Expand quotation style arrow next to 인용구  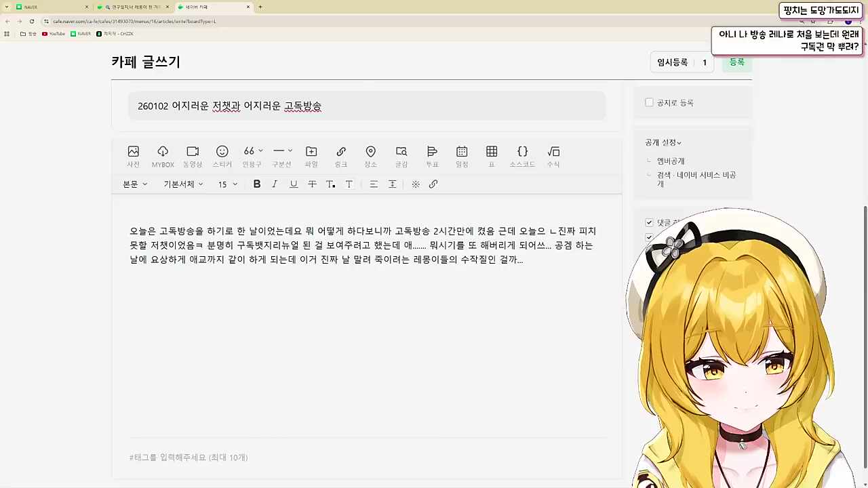click(x=260, y=151)
